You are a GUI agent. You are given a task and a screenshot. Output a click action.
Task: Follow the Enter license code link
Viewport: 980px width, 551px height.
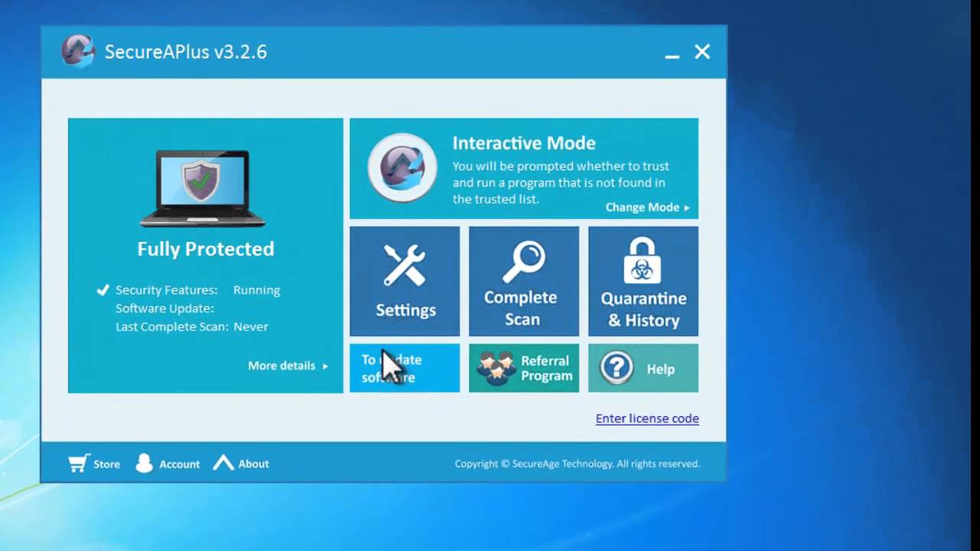(647, 419)
